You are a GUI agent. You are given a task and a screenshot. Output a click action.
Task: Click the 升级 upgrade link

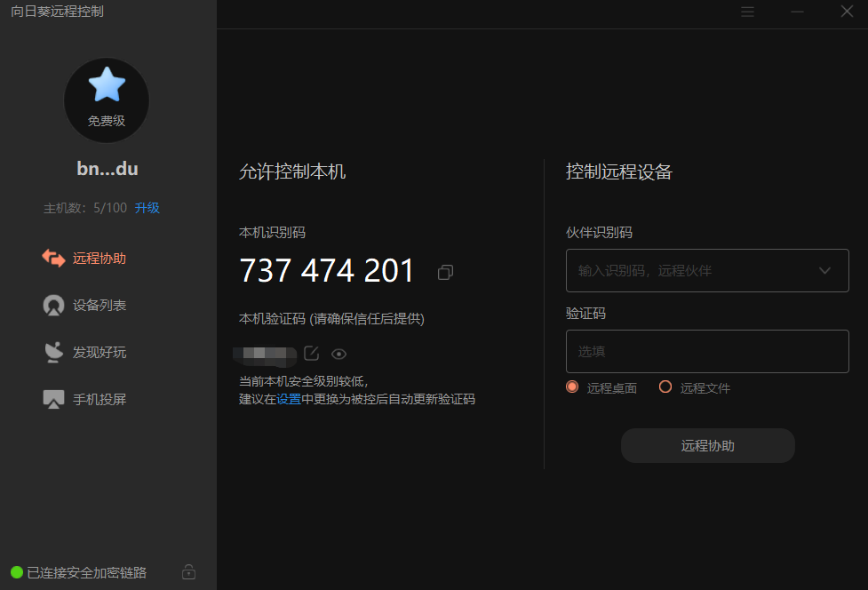click(147, 208)
